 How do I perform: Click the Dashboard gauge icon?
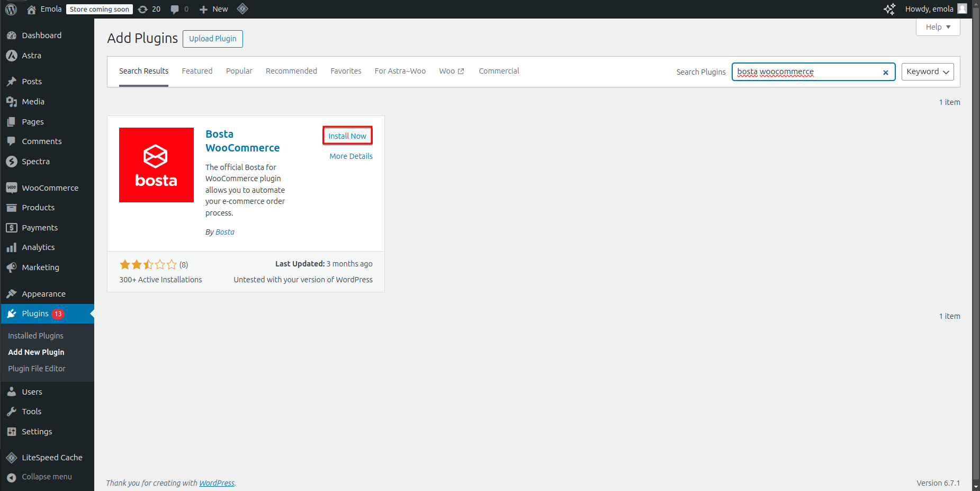pyautogui.click(x=12, y=35)
